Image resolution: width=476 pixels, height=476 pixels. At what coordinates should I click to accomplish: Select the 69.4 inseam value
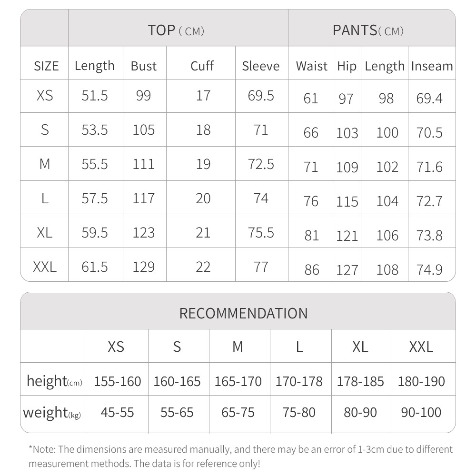(429, 99)
